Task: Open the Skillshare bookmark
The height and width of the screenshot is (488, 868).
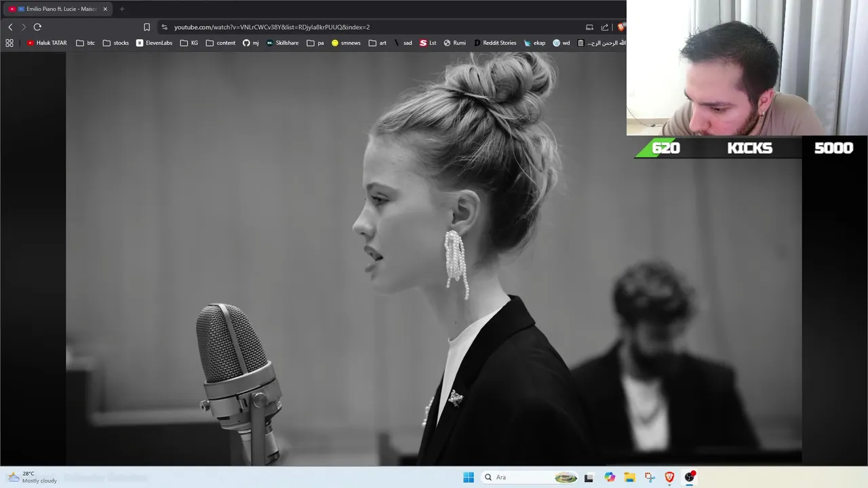Action: 282,43
